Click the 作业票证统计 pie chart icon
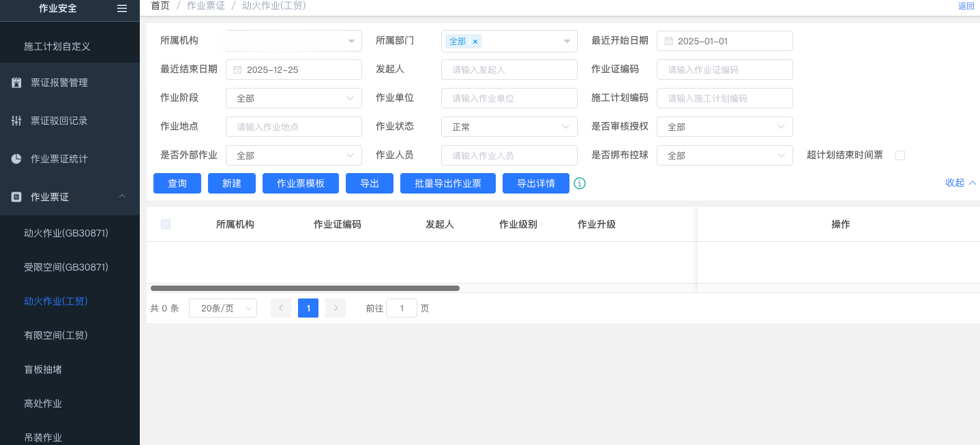This screenshot has width=980, height=445. click(16, 159)
